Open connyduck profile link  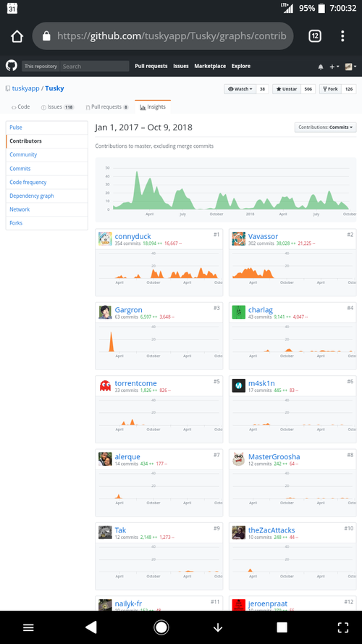(x=132, y=236)
